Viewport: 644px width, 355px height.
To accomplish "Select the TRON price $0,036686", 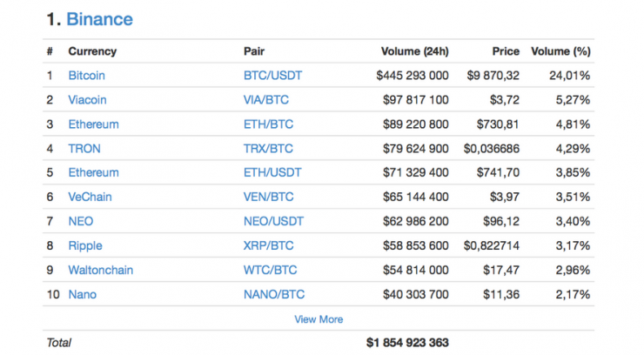I will pos(492,149).
